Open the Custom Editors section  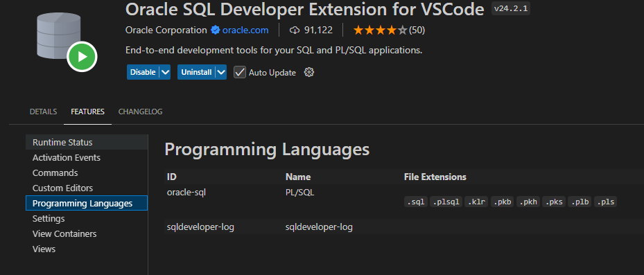tap(87, 188)
